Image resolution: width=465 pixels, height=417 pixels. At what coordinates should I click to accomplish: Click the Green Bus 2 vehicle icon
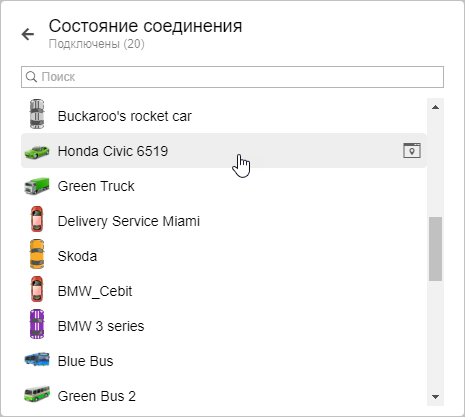coord(37,394)
